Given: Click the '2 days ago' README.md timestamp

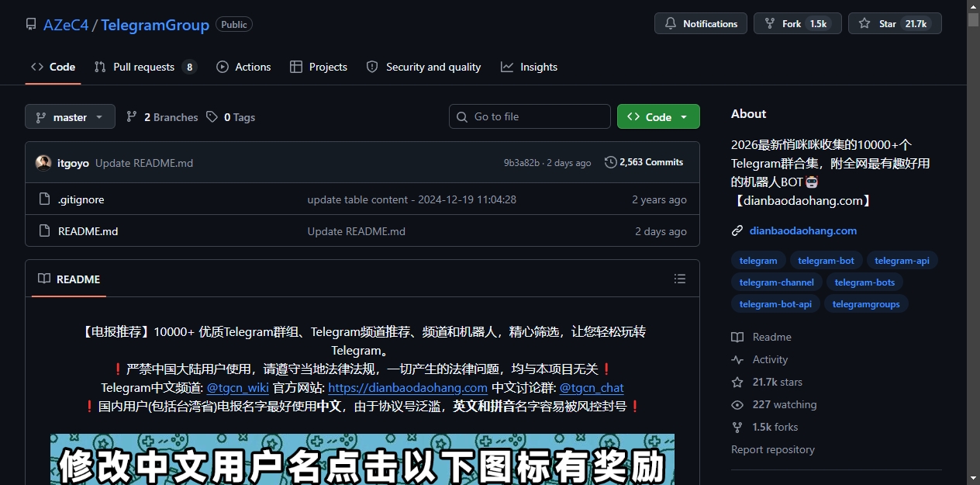Looking at the screenshot, I should click(x=661, y=231).
